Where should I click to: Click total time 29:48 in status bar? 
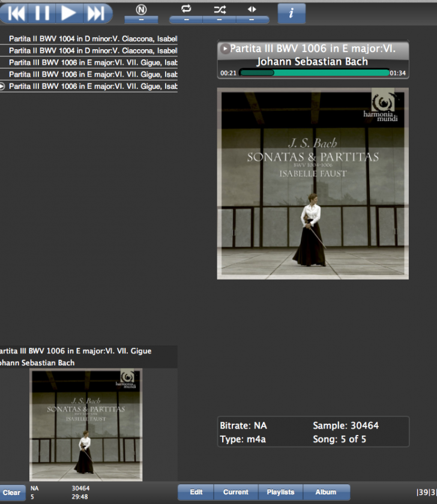pyautogui.click(x=80, y=497)
